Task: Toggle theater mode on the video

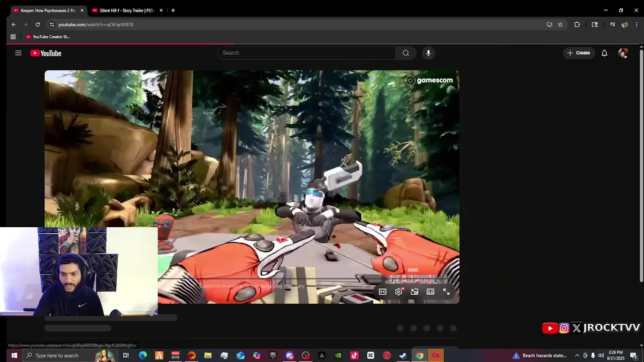Action: 431,292
